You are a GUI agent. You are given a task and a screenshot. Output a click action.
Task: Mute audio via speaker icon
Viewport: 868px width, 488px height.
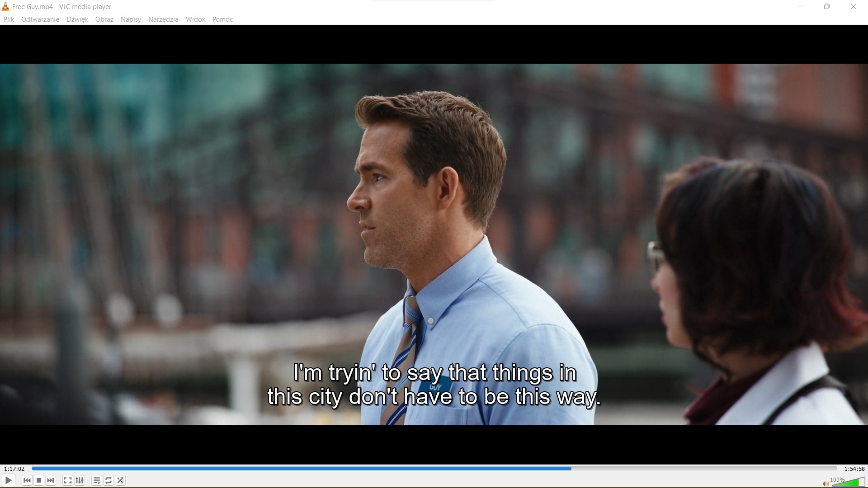pos(826,483)
